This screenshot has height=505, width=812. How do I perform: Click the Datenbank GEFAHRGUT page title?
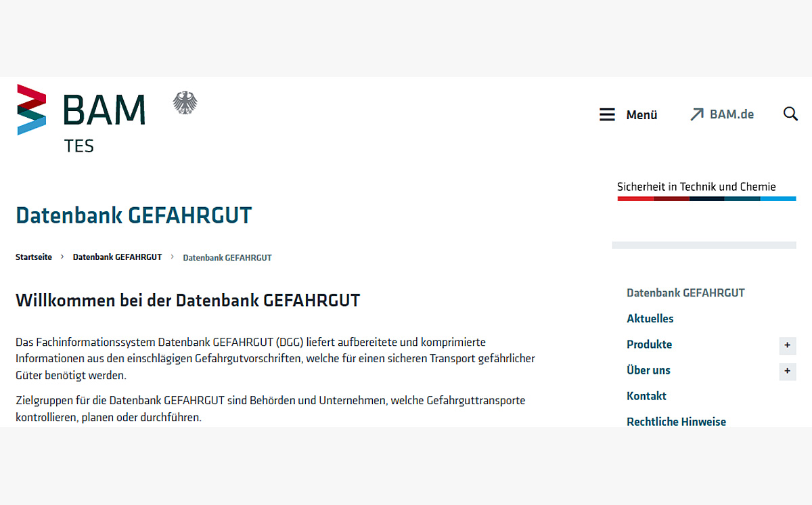coord(134,215)
